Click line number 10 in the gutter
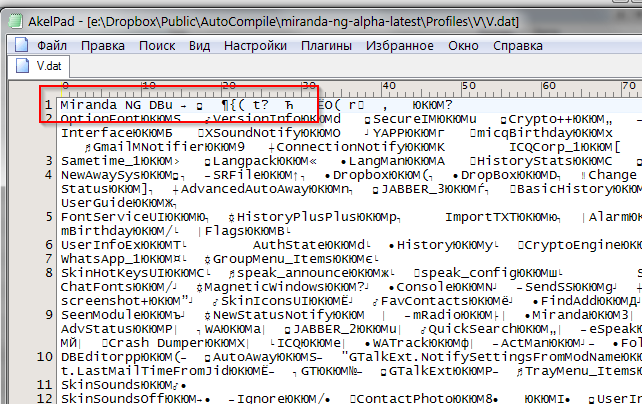642x404 pixels. (x=45, y=357)
